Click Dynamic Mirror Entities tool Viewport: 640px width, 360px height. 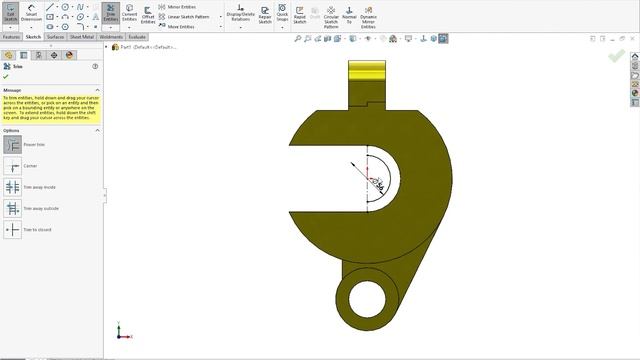pyautogui.click(x=368, y=17)
